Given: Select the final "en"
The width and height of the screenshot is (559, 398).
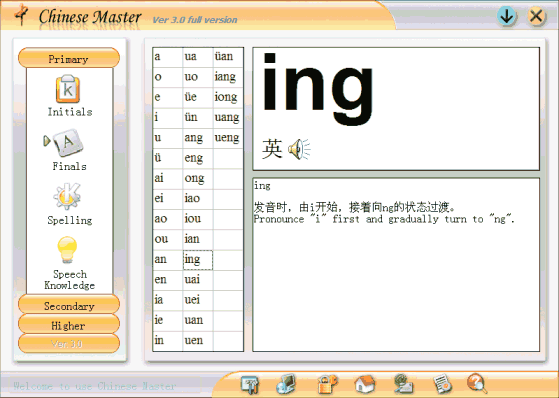Looking at the screenshot, I should 168,281.
